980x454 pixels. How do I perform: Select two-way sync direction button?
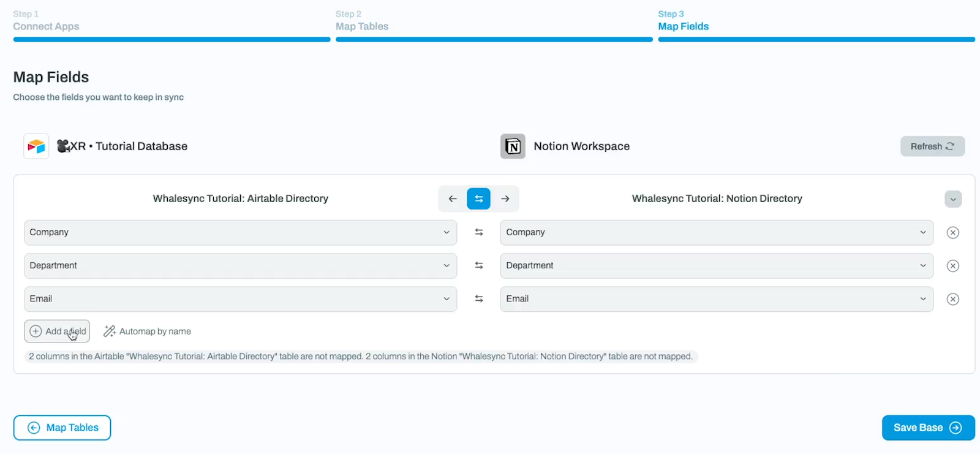(x=479, y=199)
